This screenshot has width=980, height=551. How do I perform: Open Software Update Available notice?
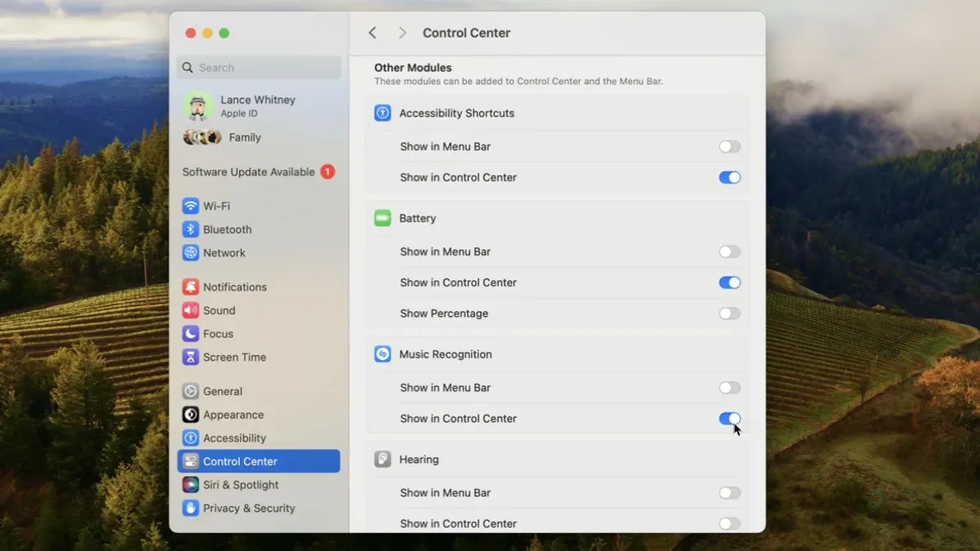(x=259, y=171)
